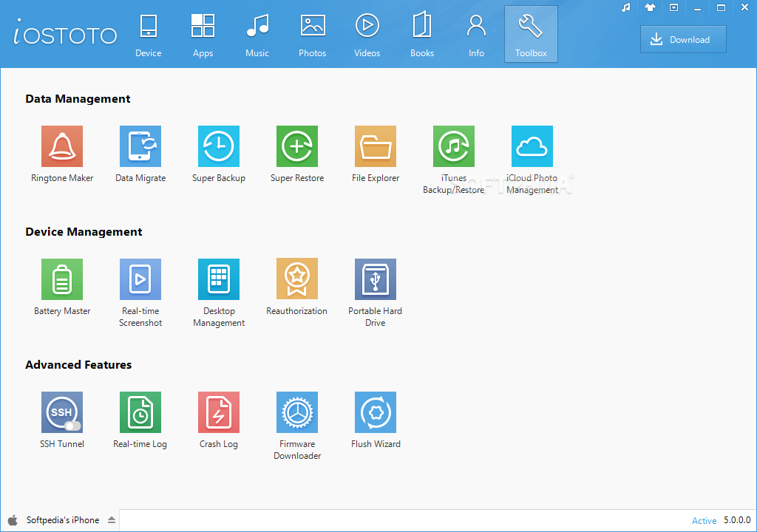757x532 pixels.
Task: Start Super Restore
Action: (x=297, y=146)
